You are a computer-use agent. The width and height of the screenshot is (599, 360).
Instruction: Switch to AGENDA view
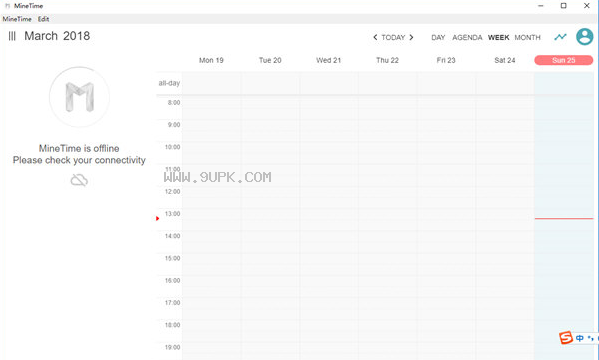[467, 37]
